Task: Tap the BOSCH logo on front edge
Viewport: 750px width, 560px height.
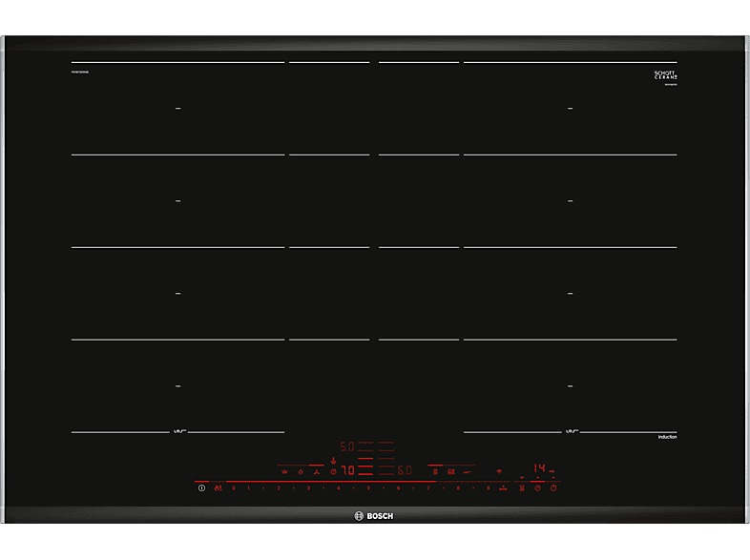Action: tap(373, 516)
